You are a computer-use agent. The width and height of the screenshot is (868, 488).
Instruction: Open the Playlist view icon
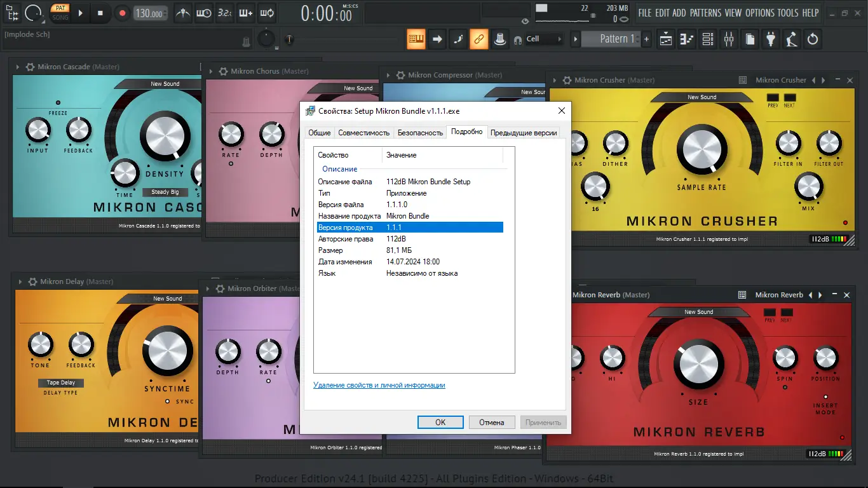[666, 39]
